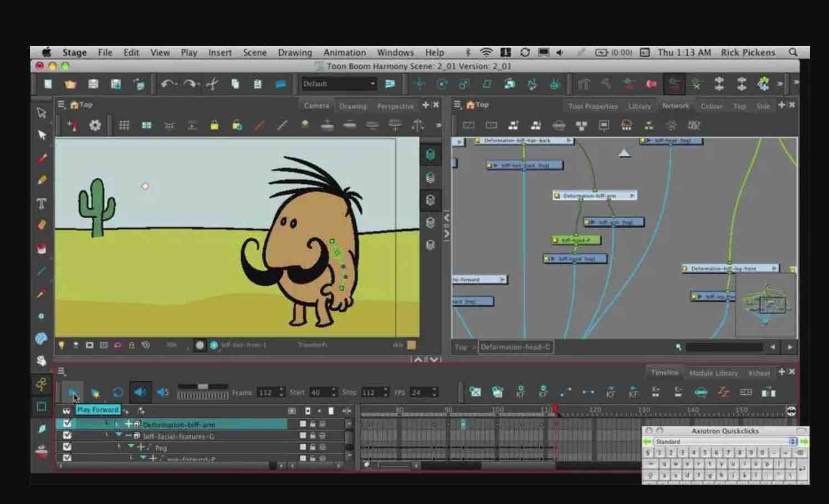Switch to the Drawing tab

pyautogui.click(x=353, y=106)
